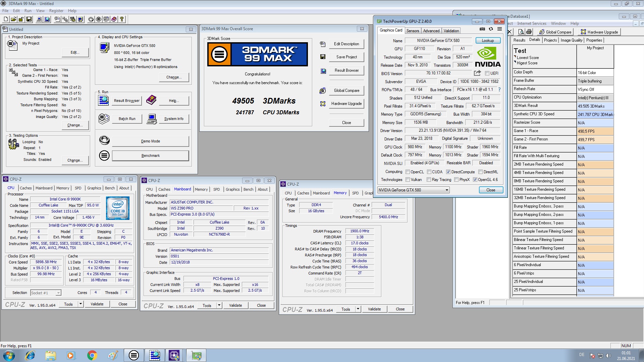Click the Bus Interface question mark icon
644x362 pixels.
point(499,89)
